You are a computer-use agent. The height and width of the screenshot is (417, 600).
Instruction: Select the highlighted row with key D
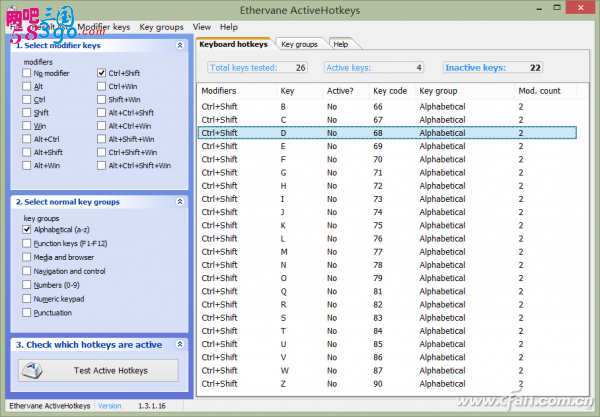point(387,133)
